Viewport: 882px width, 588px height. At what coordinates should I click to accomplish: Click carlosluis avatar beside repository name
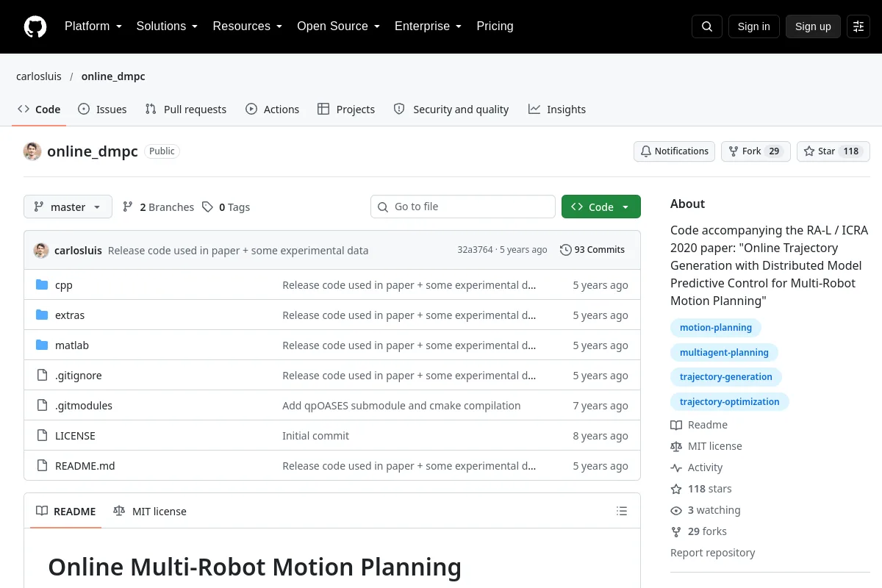pyautogui.click(x=32, y=151)
